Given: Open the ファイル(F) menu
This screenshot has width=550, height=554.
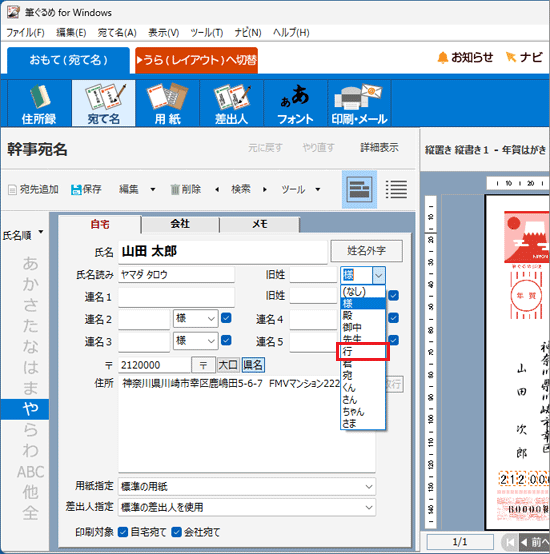Looking at the screenshot, I should [25, 33].
